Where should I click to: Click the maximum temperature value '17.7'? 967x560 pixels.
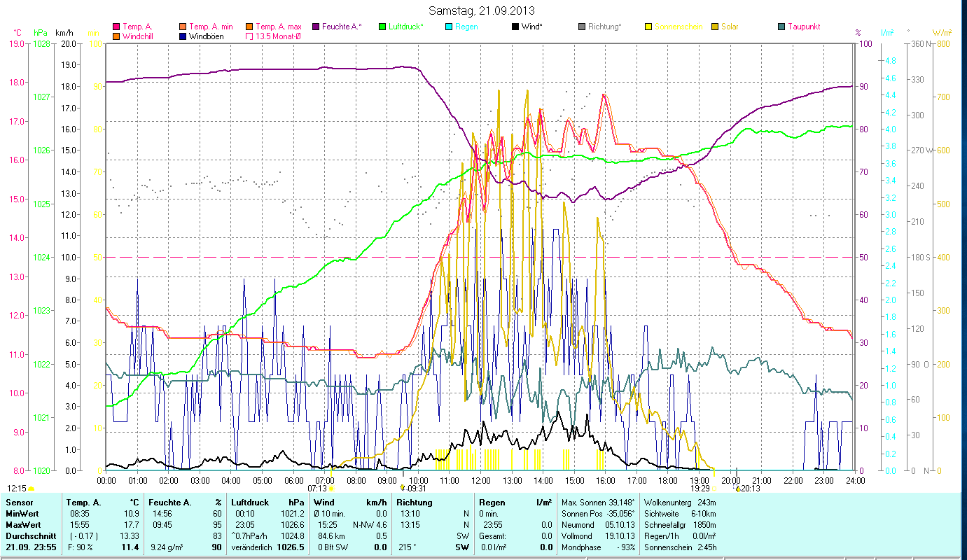[132, 524]
